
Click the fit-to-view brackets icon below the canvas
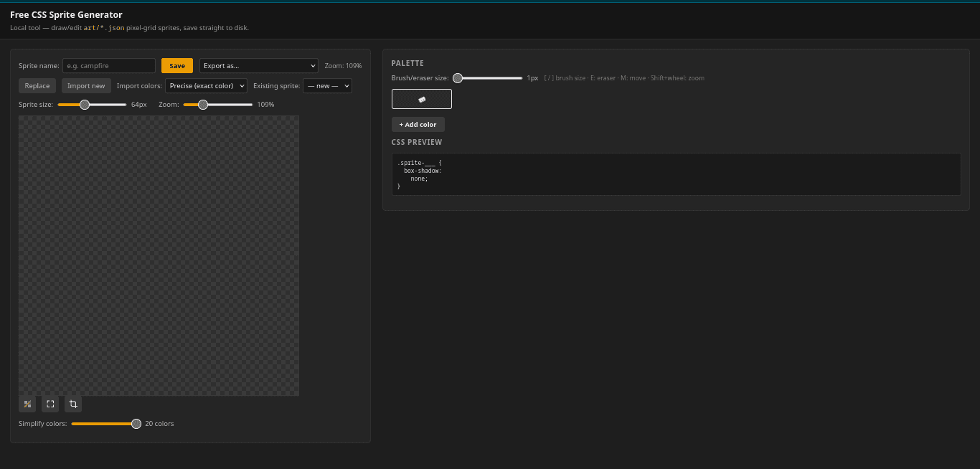coord(50,404)
